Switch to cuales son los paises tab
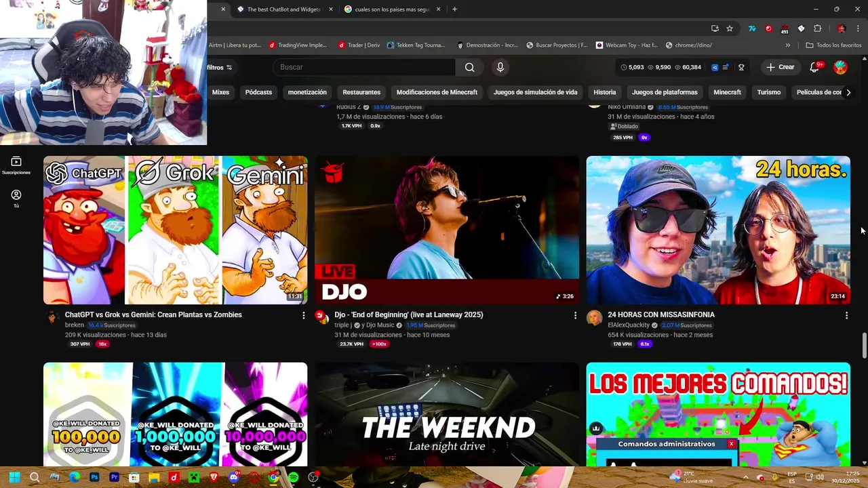 392,9
